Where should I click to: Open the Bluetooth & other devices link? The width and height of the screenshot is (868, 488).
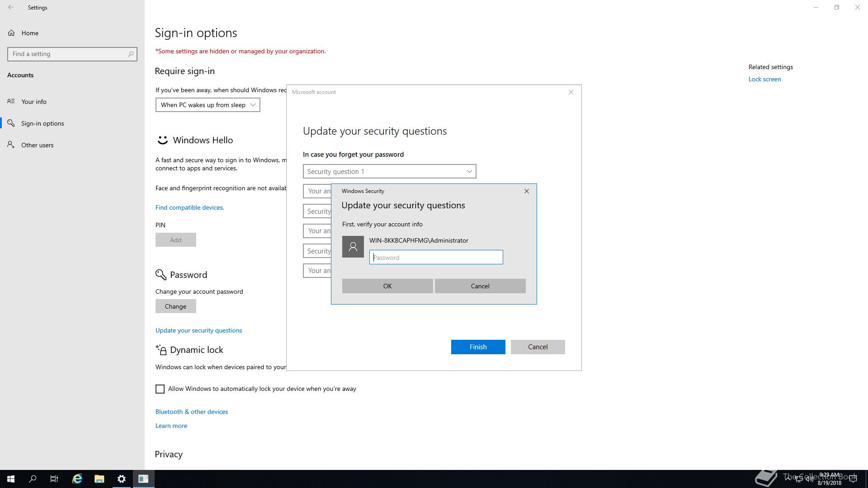(192, 412)
